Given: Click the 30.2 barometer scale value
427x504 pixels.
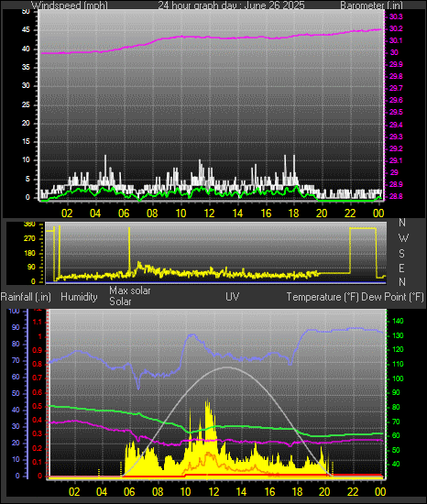Looking at the screenshot, I should point(396,28).
